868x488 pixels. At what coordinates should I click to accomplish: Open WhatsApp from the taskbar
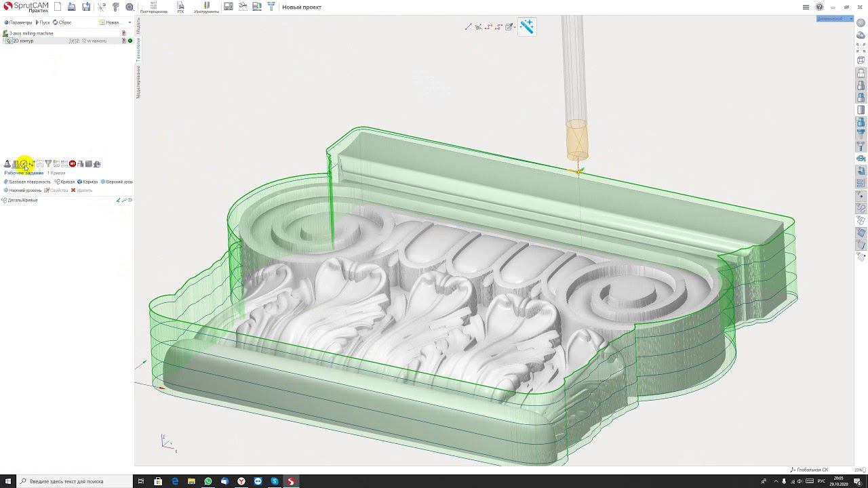click(208, 481)
